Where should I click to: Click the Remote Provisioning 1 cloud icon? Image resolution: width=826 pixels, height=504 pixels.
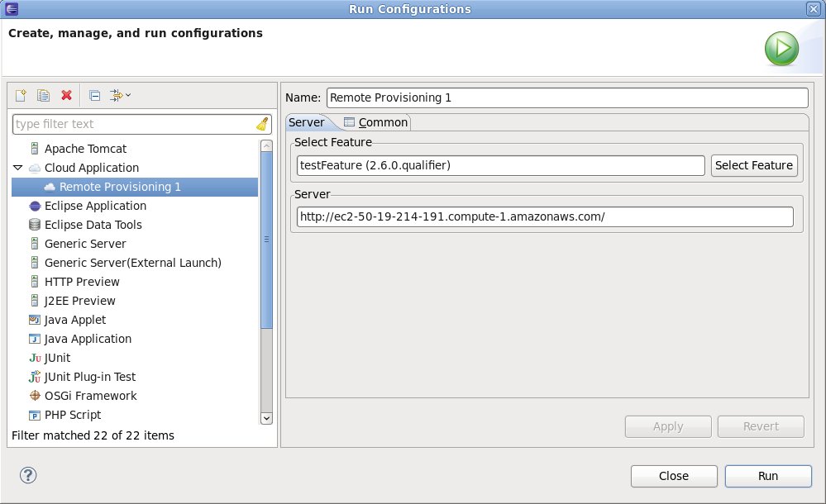pyautogui.click(x=50, y=187)
